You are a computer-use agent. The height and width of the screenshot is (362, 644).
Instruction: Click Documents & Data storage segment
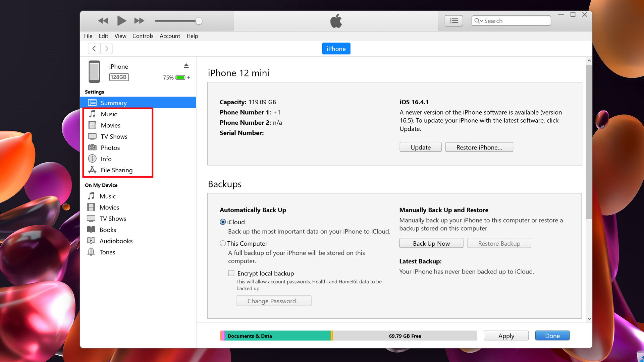pos(277,336)
